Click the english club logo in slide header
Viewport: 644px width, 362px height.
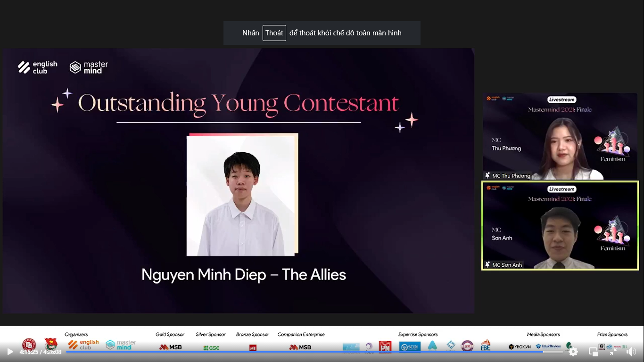38,67
